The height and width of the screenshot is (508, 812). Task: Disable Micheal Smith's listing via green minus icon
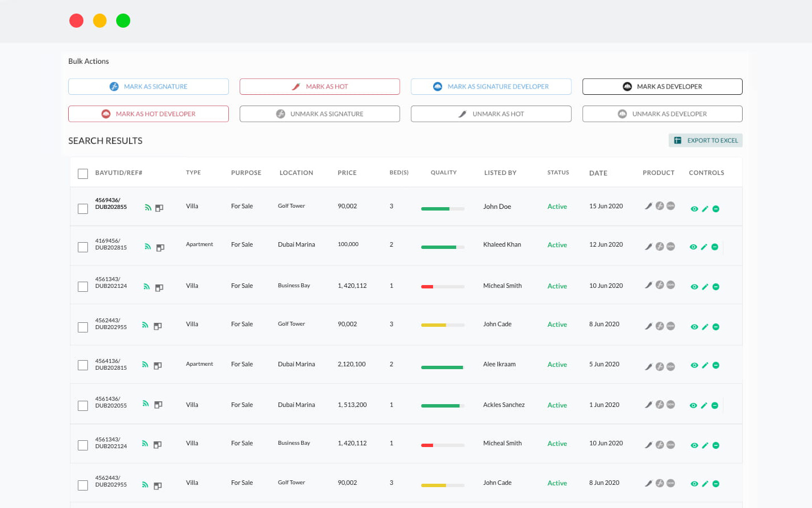pyautogui.click(x=716, y=286)
